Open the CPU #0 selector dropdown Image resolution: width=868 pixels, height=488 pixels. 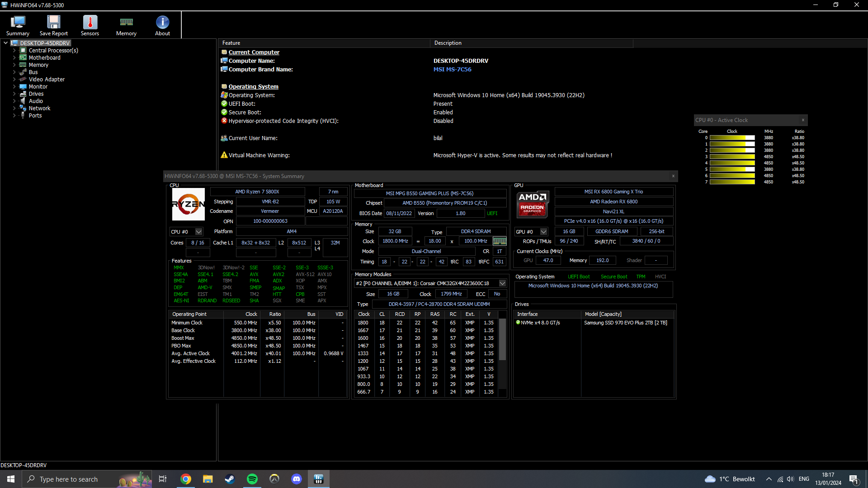pyautogui.click(x=198, y=232)
